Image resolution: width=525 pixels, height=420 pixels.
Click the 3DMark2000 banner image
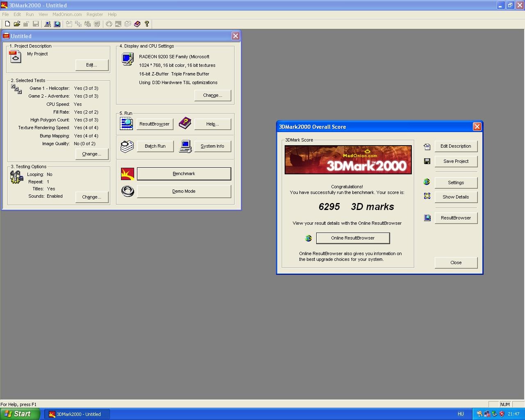(x=348, y=160)
